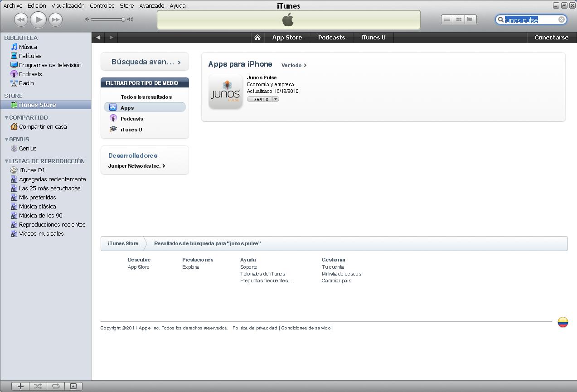The height and width of the screenshot is (392, 577).
Task: Go to the iTunes Store home page
Action: pyautogui.click(x=257, y=38)
